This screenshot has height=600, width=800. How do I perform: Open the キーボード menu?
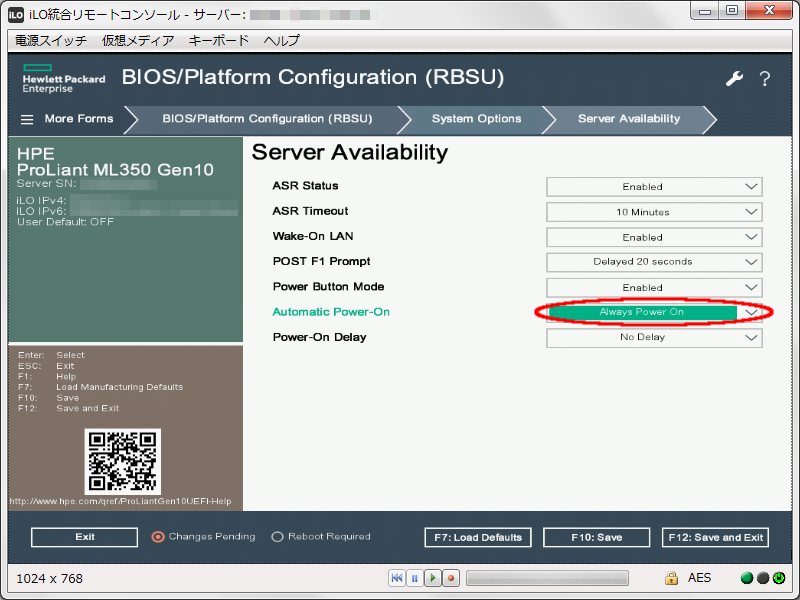tap(219, 40)
